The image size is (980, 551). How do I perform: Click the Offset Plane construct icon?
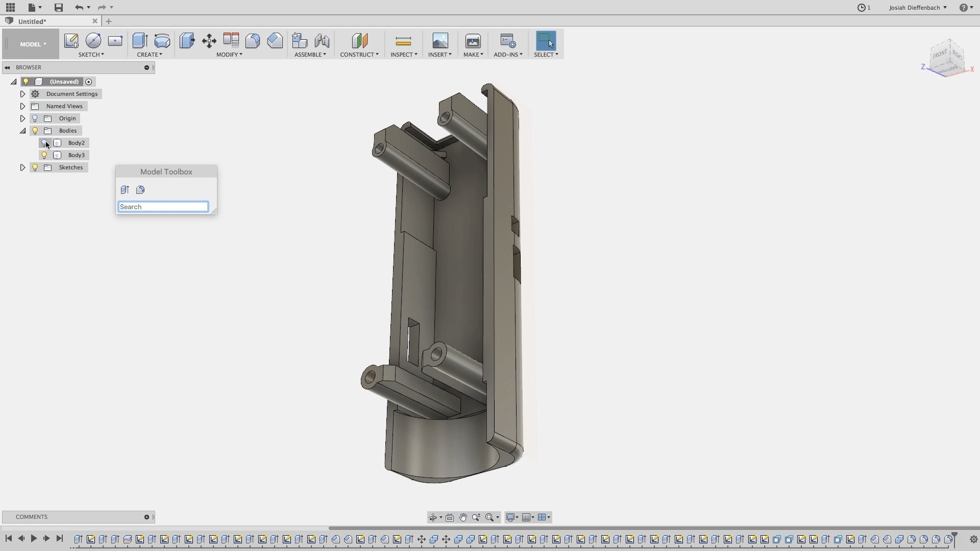point(359,41)
